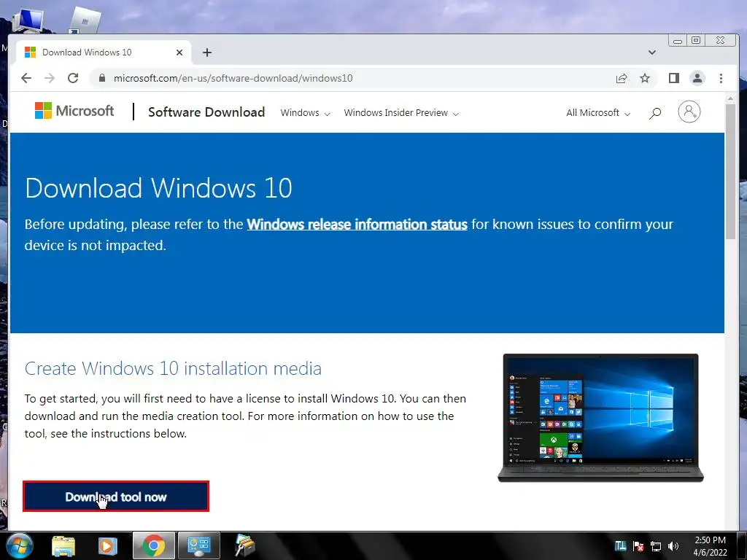Click the padlock site info icon

[101, 78]
